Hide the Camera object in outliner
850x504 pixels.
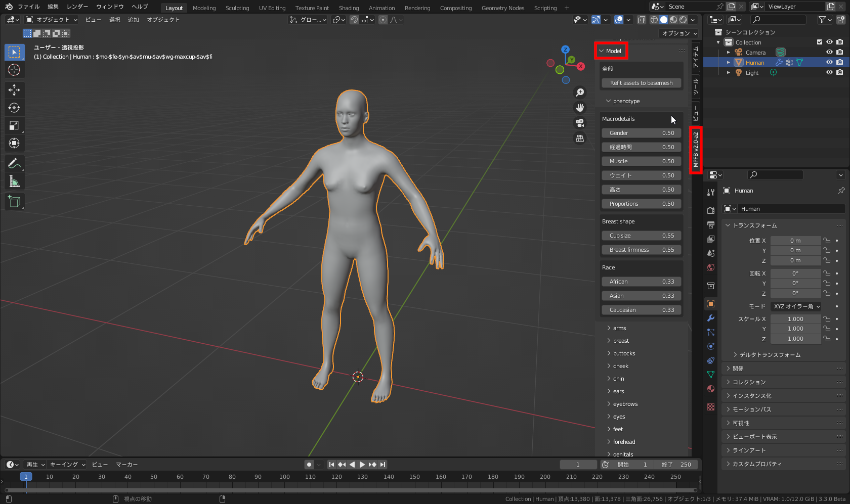[829, 52]
